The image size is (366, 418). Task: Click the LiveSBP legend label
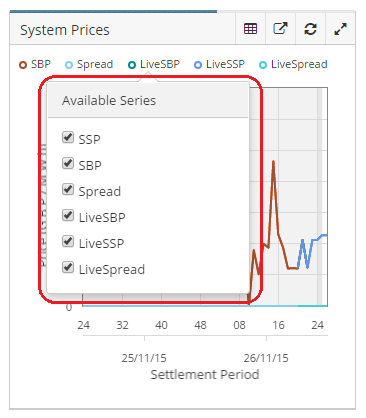[160, 64]
